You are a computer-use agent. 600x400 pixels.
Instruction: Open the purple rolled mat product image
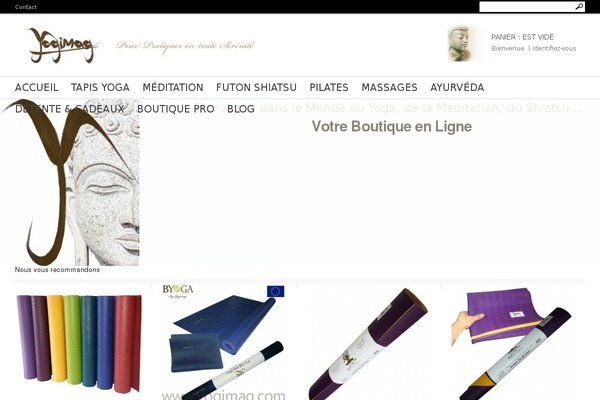(368, 343)
